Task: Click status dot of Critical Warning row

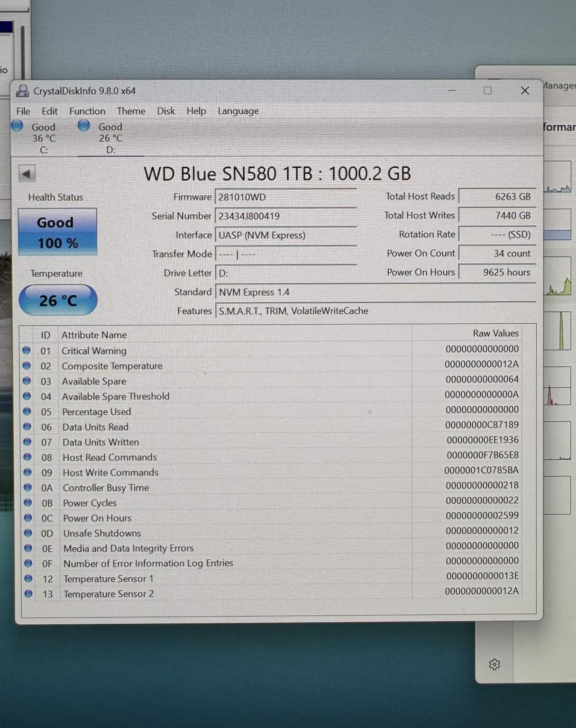Action: pyautogui.click(x=27, y=350)
